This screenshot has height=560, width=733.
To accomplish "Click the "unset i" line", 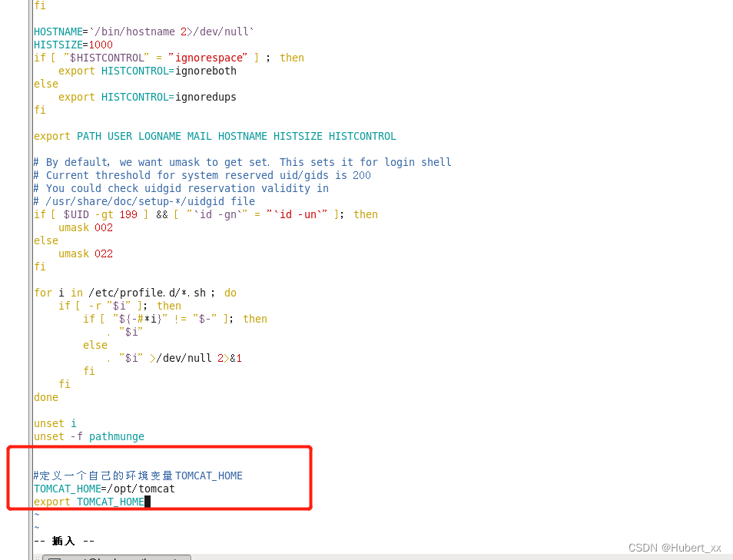I will 55,425.
